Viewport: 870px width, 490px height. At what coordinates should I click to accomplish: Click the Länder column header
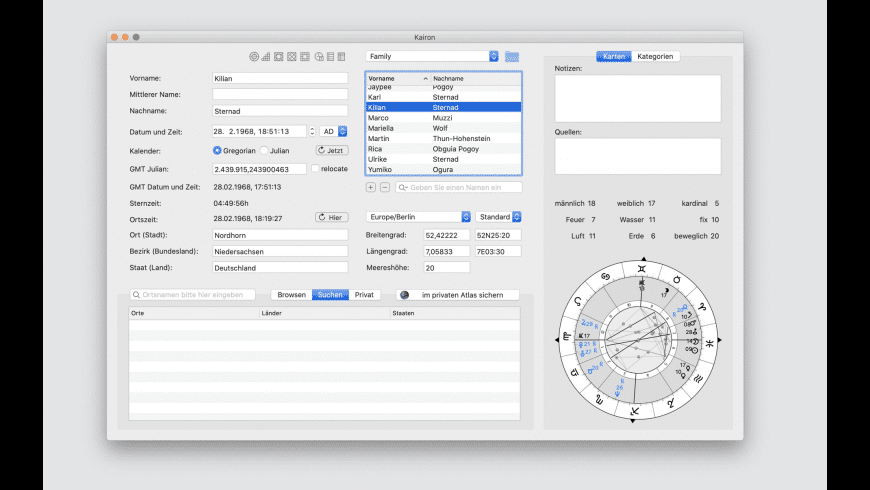coord(325,314)
